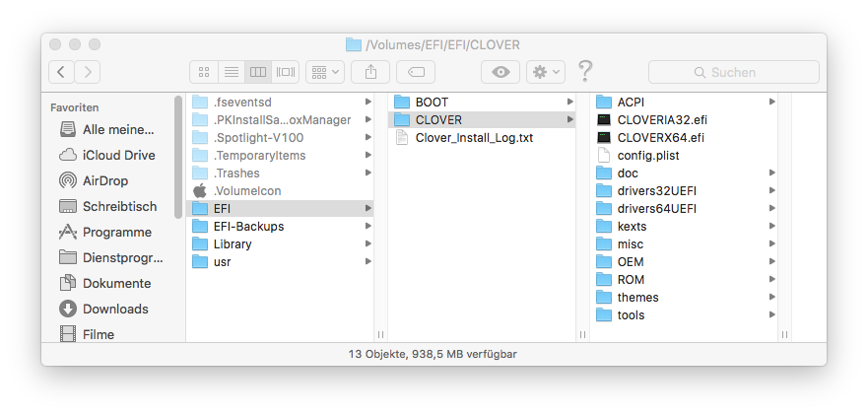The width and height of the screenshot is (868, 415).
Task: Go back with the back arrow button
Action: pos(61,72)
